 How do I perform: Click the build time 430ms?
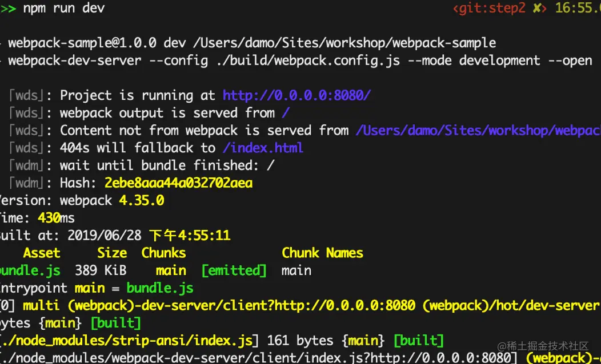pos(56,218)
